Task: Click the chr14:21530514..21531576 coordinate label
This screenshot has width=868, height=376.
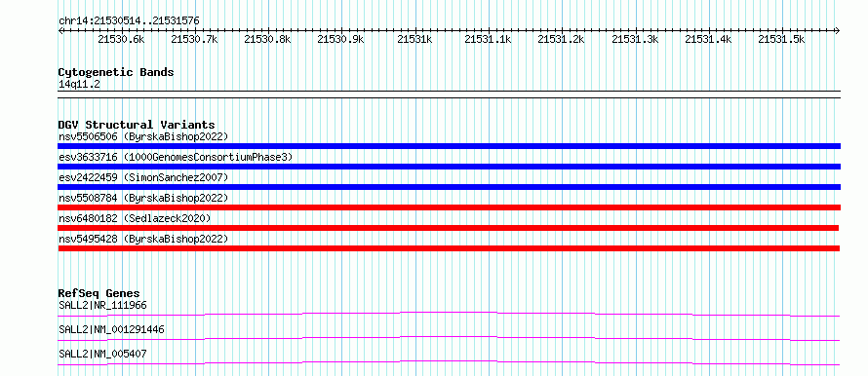Action: coord(129,21)
